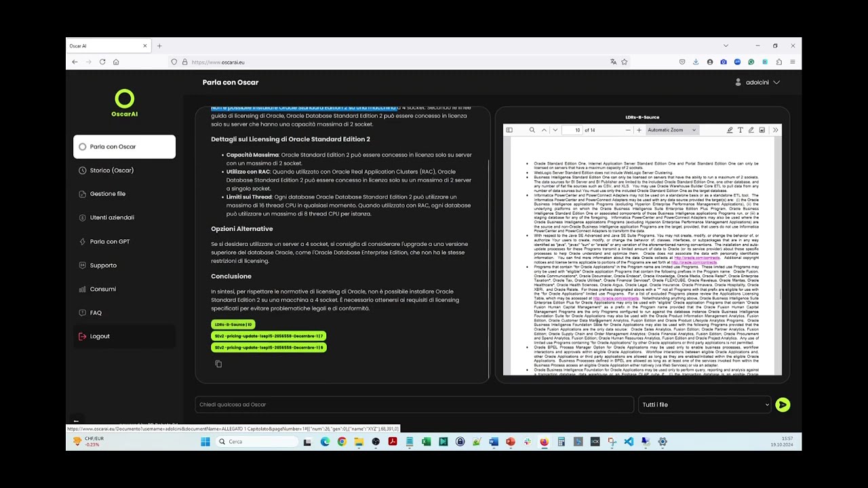Viewport: 868px width, 488px height.
Task: Open Word from the taskbar
Action: click(494, 442)
